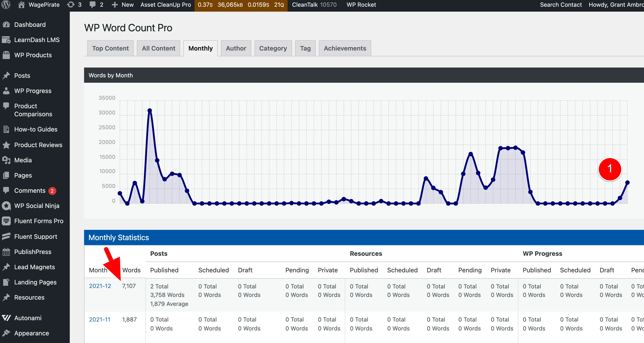This screenshot has width=644, height=343.
Task: Click the Autonami logo icon
Action: tap(6, 318)
